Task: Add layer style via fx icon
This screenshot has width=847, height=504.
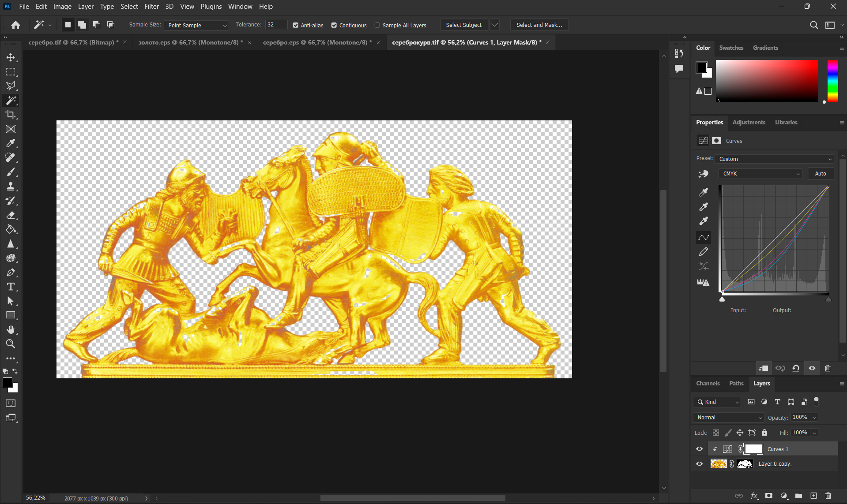Action: [x=754, y=496]
